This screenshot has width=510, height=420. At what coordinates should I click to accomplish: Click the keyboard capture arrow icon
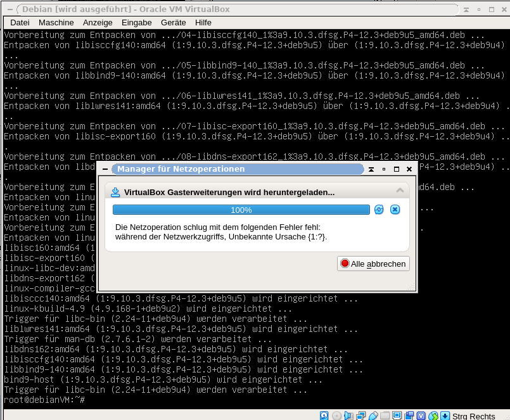[445, 416]
